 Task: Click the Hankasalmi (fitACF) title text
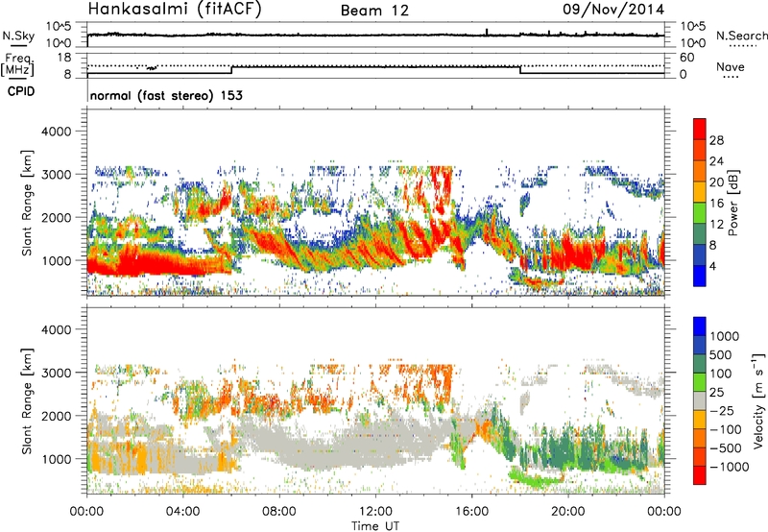click(x=175, y=10)
